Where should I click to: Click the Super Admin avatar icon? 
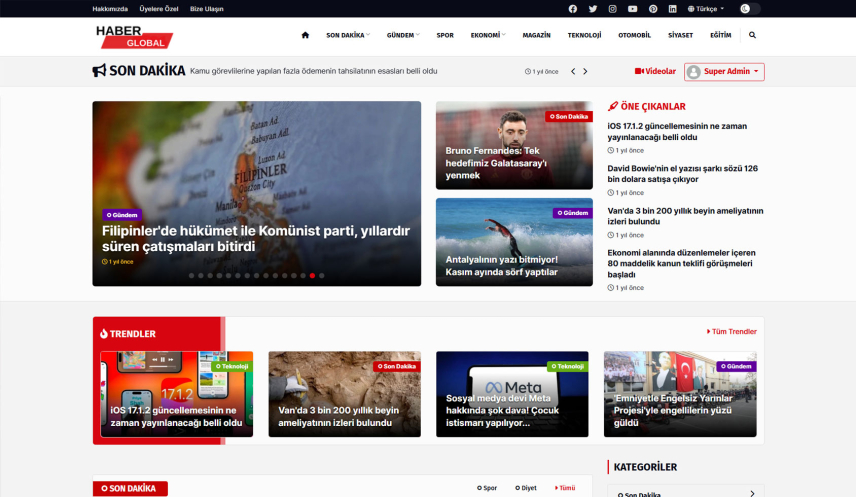(694, 72)
